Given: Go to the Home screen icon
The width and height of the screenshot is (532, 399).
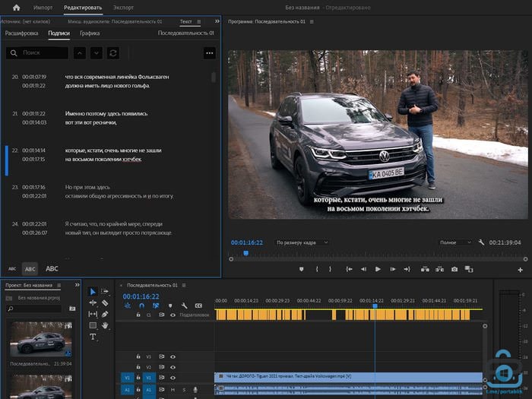Looking at the screenshot, I should click(16, 7).
